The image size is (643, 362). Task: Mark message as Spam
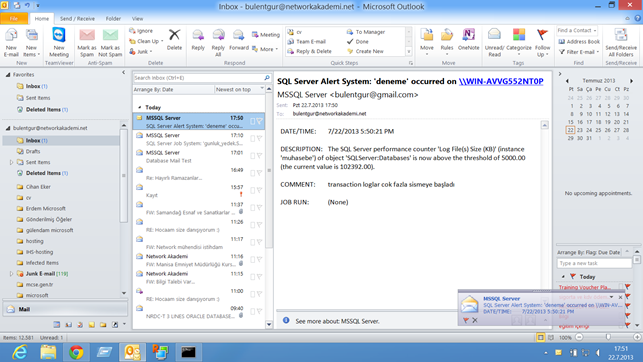[87, 43]
